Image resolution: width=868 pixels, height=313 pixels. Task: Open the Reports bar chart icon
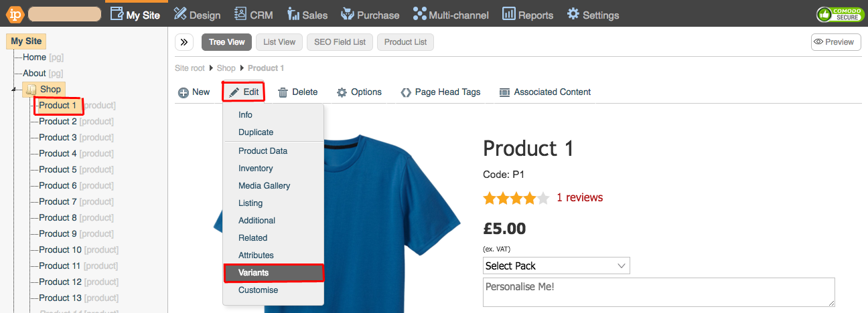tap(509, 14)
